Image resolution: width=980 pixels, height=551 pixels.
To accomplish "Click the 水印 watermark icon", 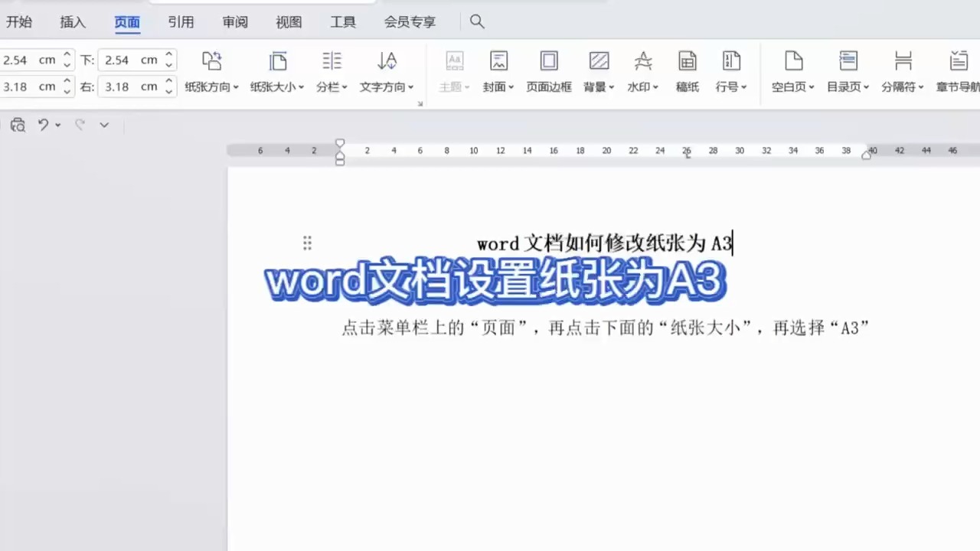I will coord(643,60).
